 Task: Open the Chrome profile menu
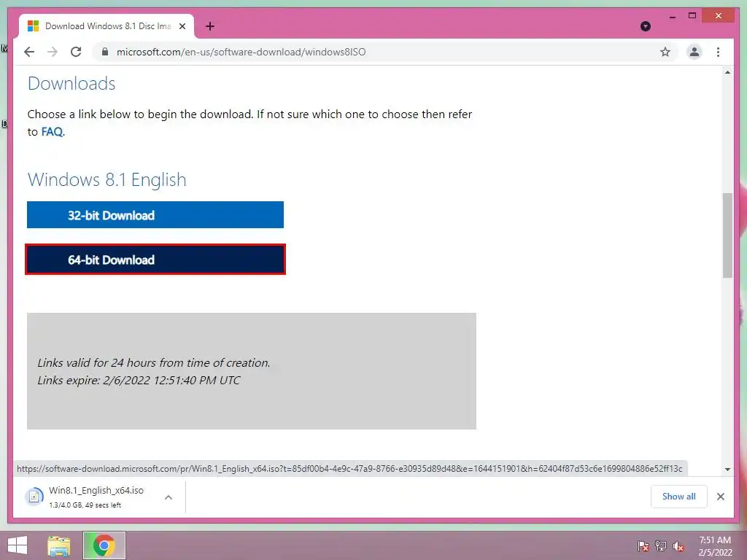694,52
